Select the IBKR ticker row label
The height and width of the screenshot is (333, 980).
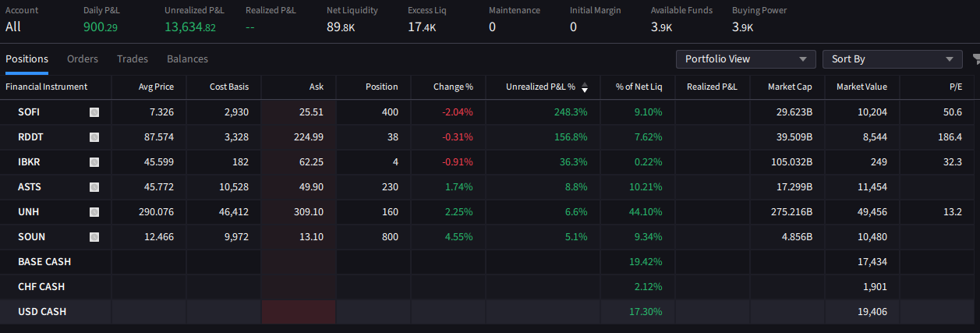29,162
